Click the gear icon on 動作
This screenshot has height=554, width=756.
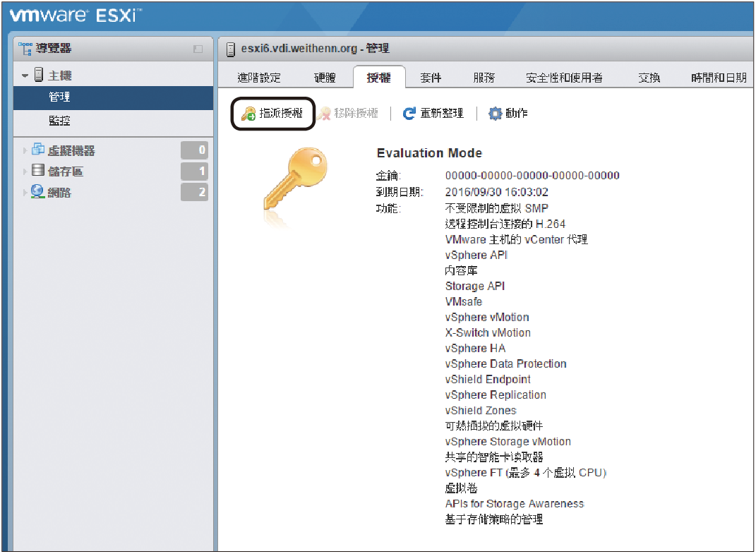point(495,114)
